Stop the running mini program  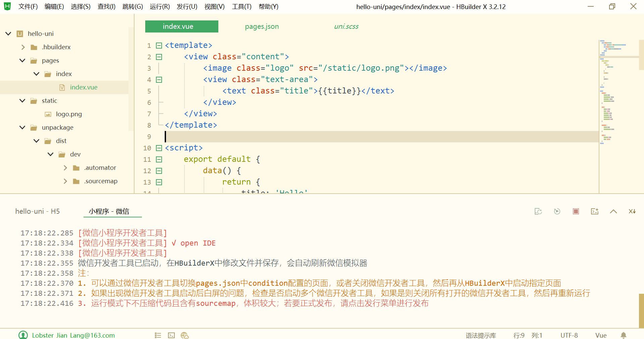point(576,211)
